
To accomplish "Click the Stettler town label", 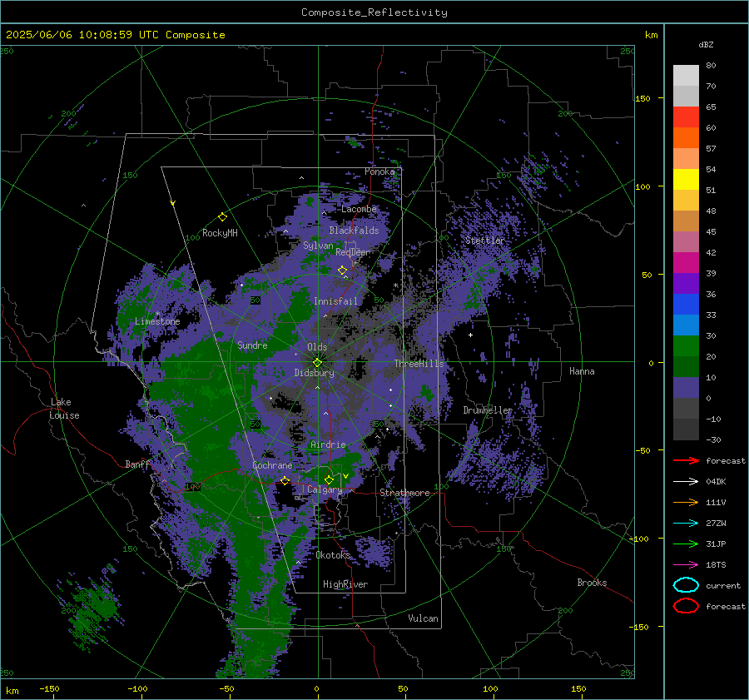I will [x=485, y=241].
